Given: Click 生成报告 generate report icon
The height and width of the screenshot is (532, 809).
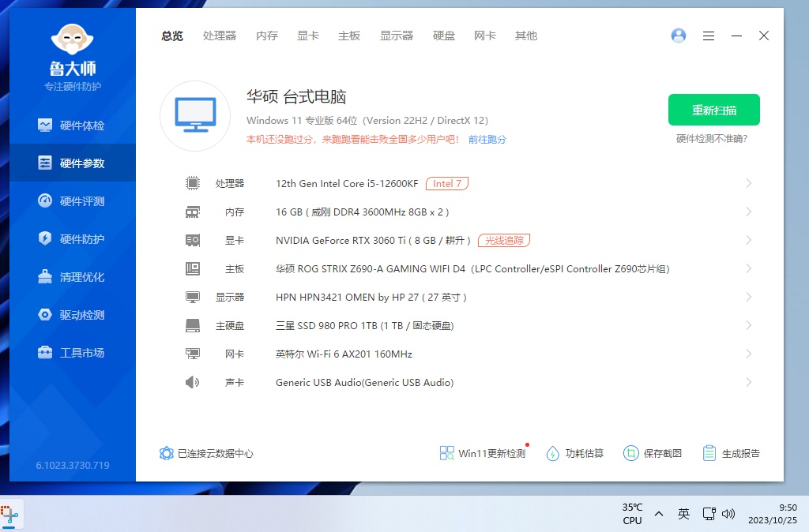Looking at the screenshot, I should pos(709,453).
